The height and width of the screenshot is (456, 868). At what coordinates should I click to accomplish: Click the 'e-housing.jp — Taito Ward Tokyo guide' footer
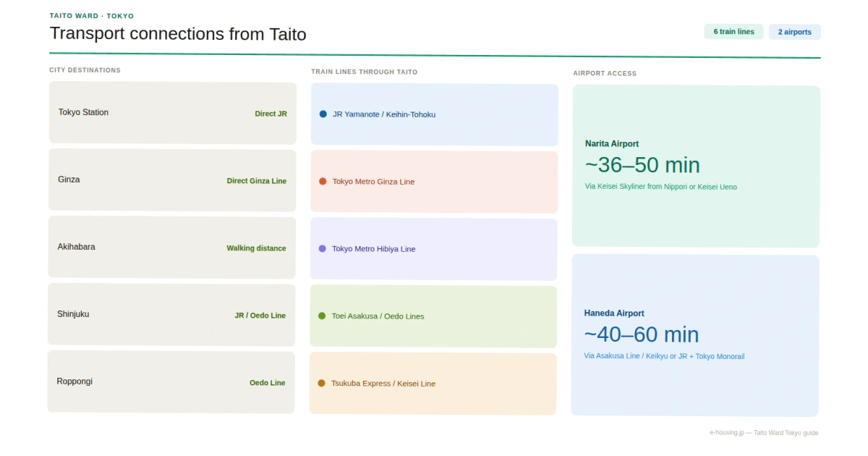point(764,433)
